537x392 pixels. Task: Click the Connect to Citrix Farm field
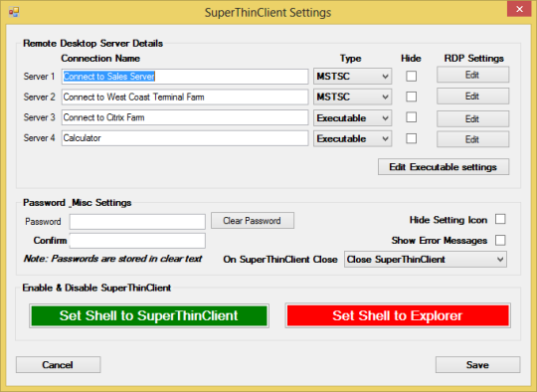tap(185, 117)
